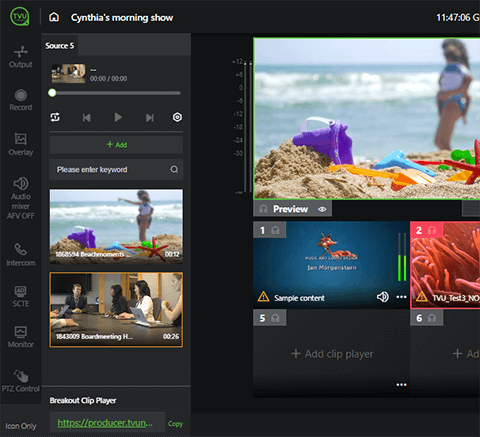Skip to next clip
The width and height of the screenshot is (480, 437).
[150, 118]
